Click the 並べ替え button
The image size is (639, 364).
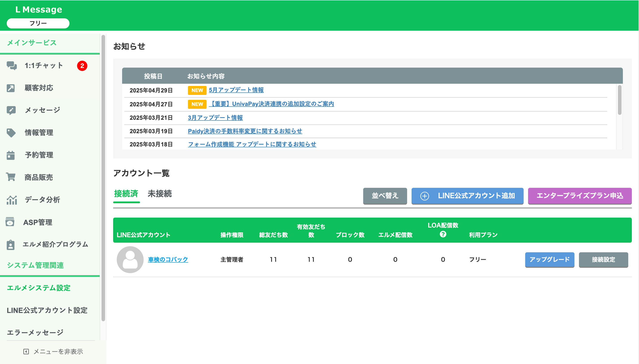[385, 196]
